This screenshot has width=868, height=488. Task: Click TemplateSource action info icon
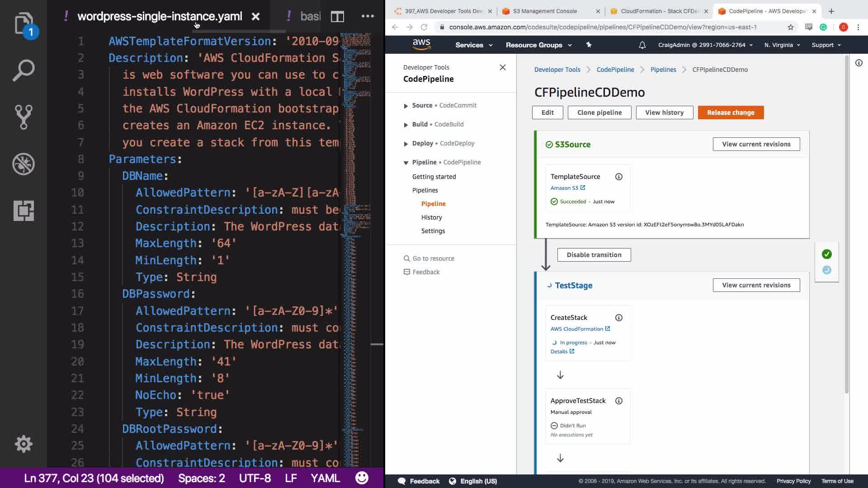pyautogui.click(x=618, y=177)
